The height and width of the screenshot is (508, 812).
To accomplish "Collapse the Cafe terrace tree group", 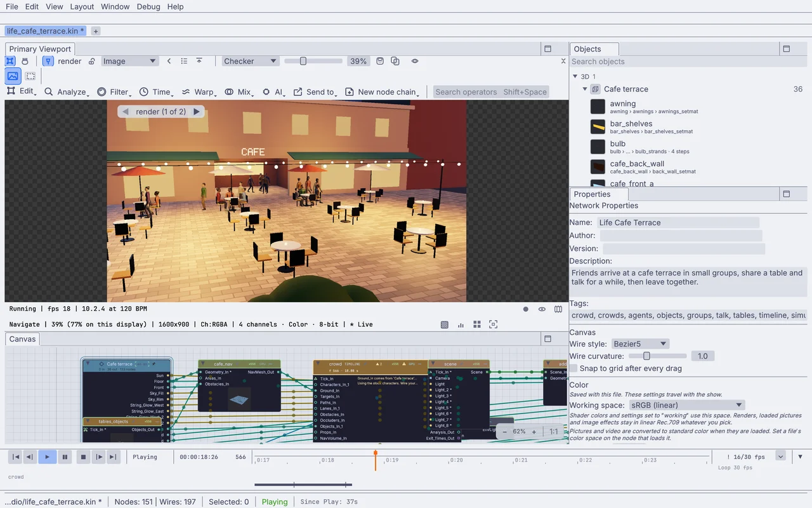I will click(x=585, y=89).
